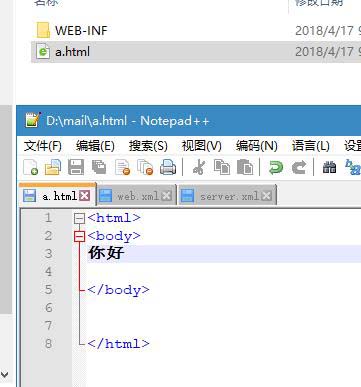Image resolution: width=361 pixels, height=387 pixels.
Task: Switch to the web.xml tab
Action: pyautogui.click(x=138, y=196)
